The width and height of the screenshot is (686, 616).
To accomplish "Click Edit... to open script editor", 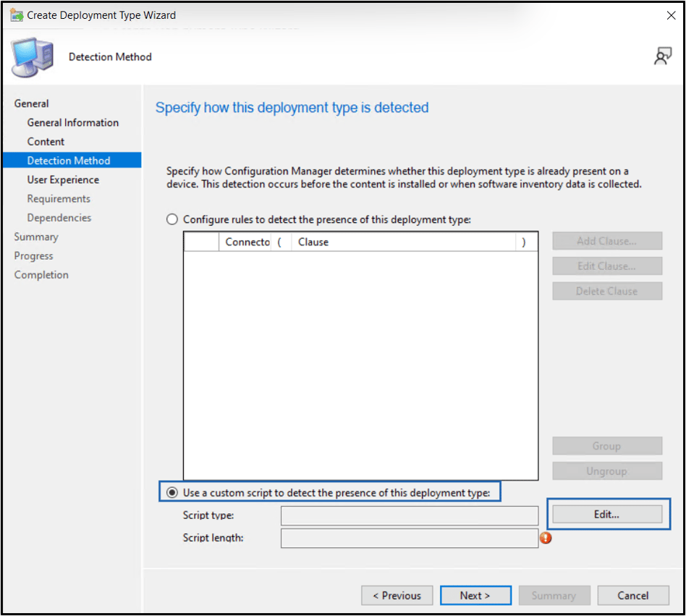I will coord(607,514).
